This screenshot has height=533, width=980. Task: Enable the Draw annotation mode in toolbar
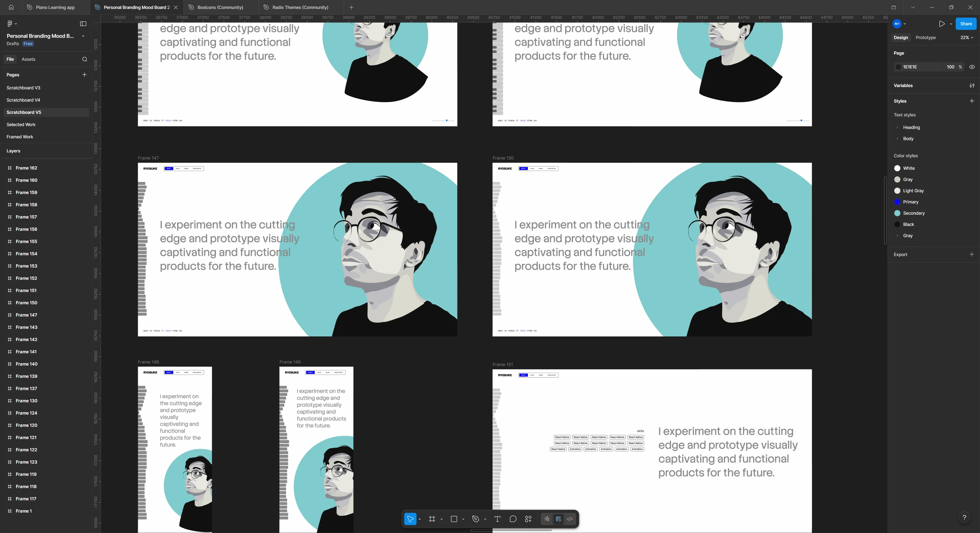point(546,519)
